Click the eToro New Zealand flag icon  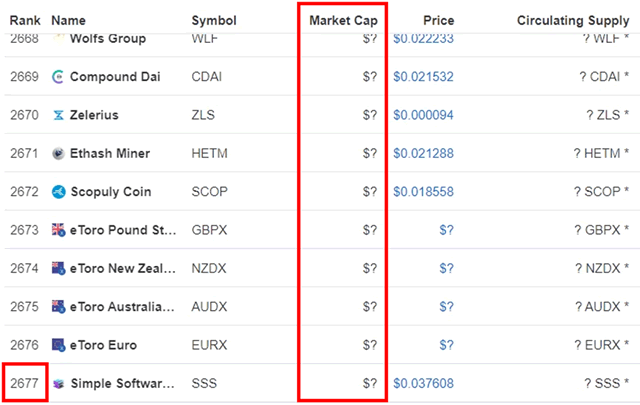(58, 268)
